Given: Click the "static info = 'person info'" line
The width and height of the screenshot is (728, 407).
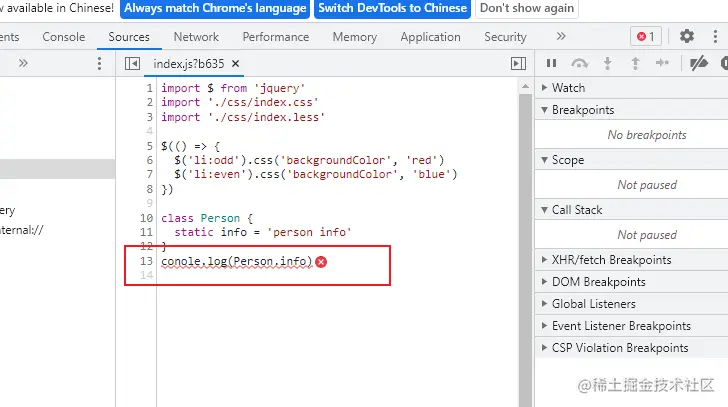Looking at the screenshot, I should click(x=263, y=232).
